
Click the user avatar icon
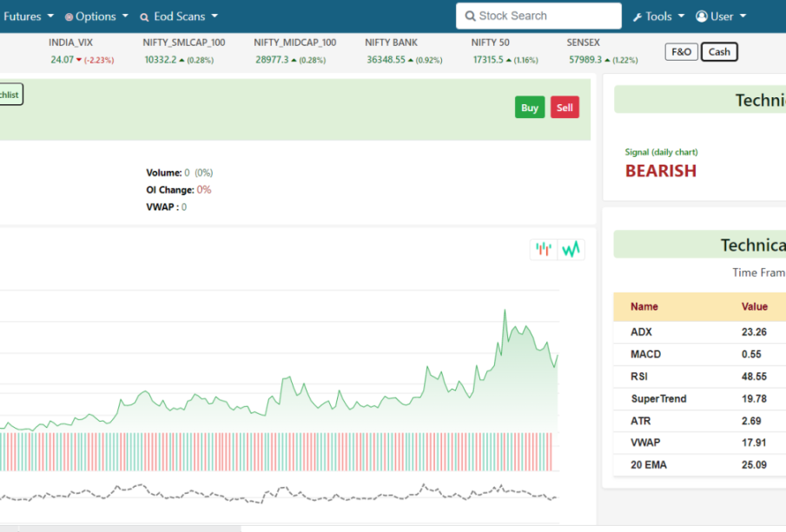(702, 16)
